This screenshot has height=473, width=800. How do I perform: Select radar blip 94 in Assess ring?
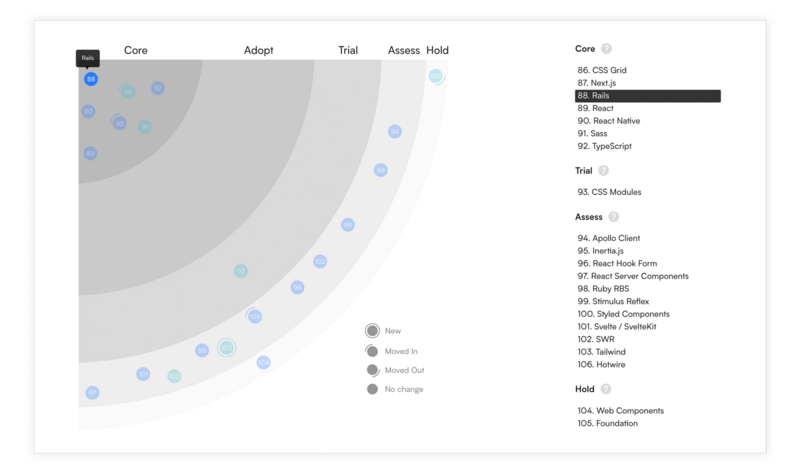click(395, 132)
